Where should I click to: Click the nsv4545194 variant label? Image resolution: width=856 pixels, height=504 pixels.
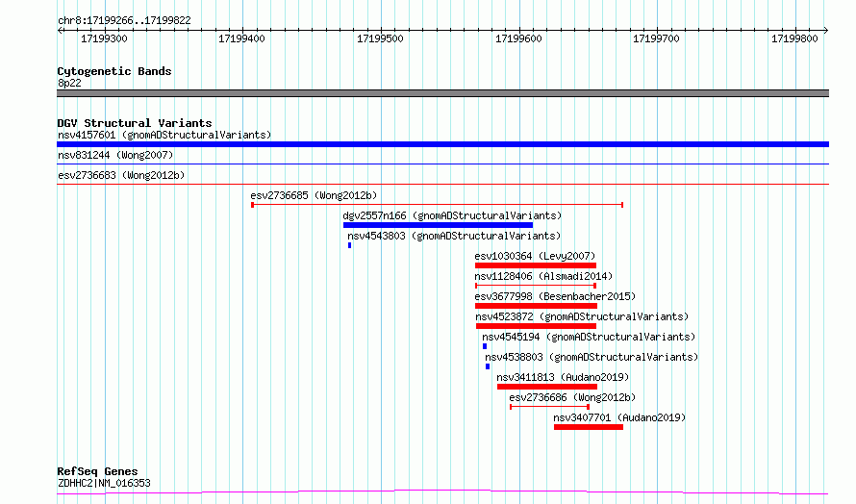[589, 337]
